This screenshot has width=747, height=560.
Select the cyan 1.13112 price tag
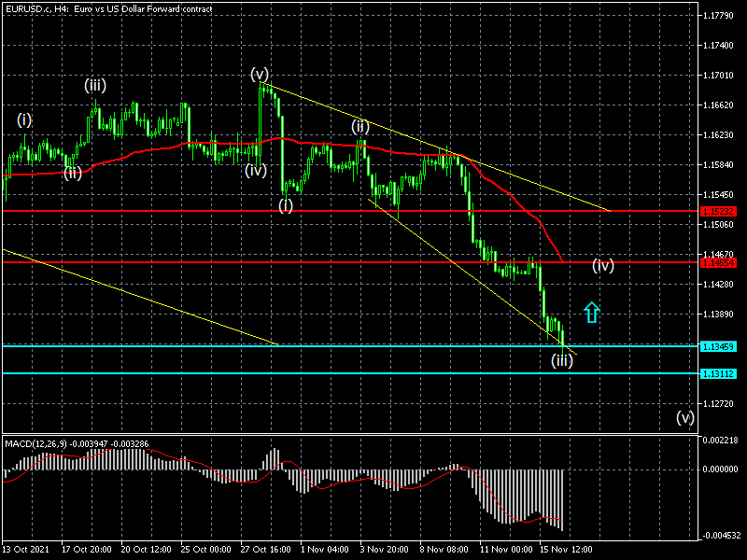point(718,373)
